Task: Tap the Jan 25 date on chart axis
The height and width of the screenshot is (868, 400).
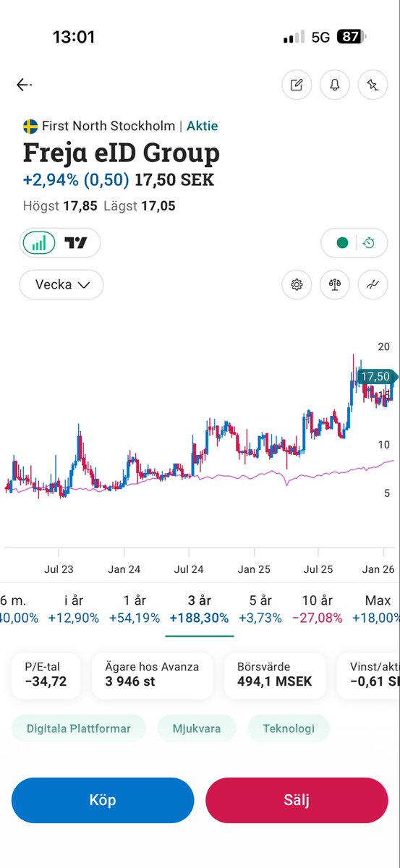Action: click(254, 569)
